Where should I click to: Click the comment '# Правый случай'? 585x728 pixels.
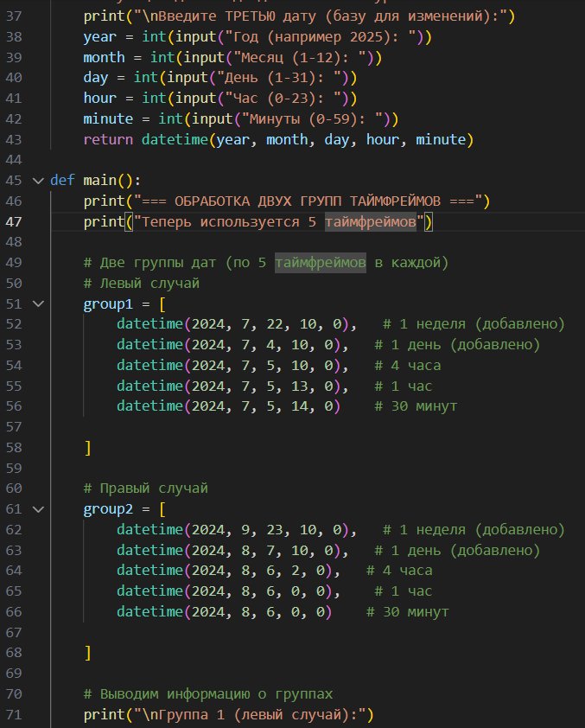tap(145, 489)
